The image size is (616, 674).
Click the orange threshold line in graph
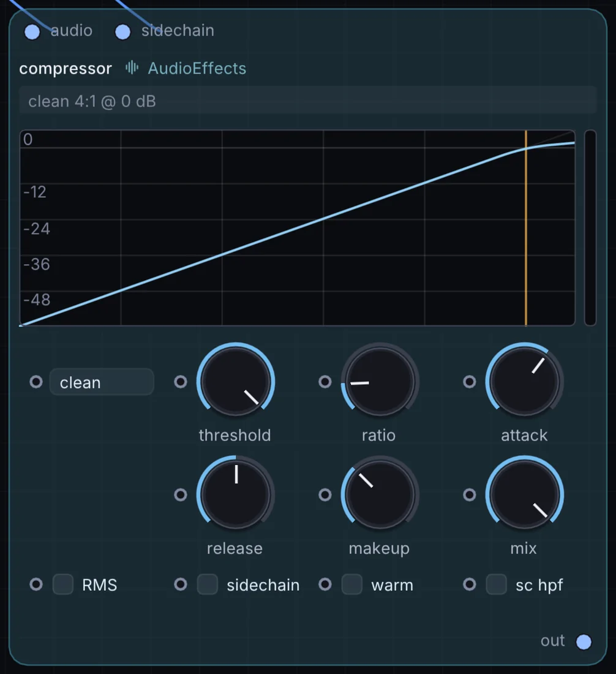point(526,228)
